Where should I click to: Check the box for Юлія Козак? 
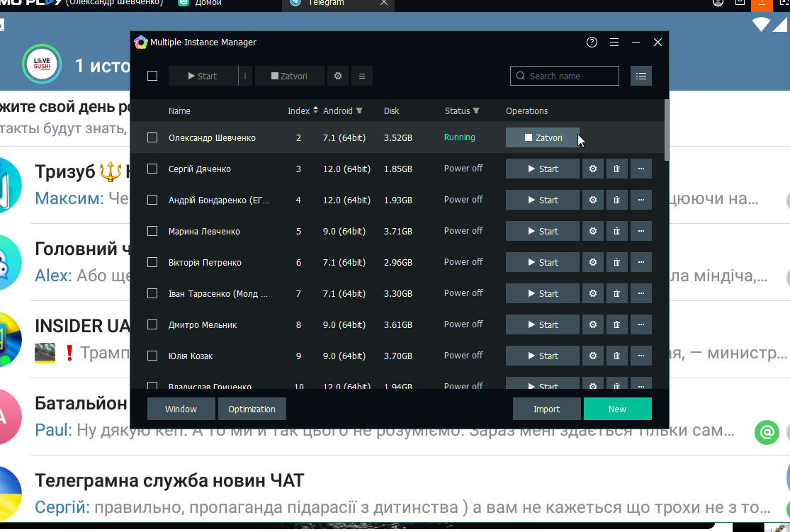pos(152,356)
